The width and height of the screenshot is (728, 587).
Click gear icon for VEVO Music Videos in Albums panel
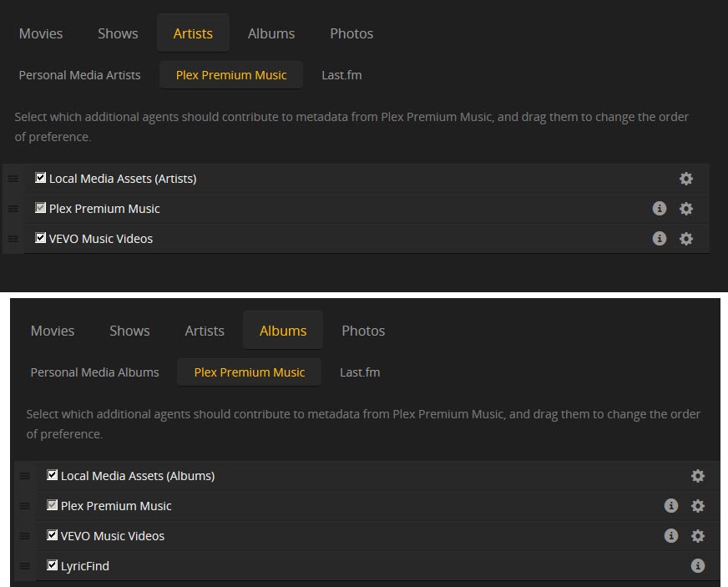coord(698,536)
